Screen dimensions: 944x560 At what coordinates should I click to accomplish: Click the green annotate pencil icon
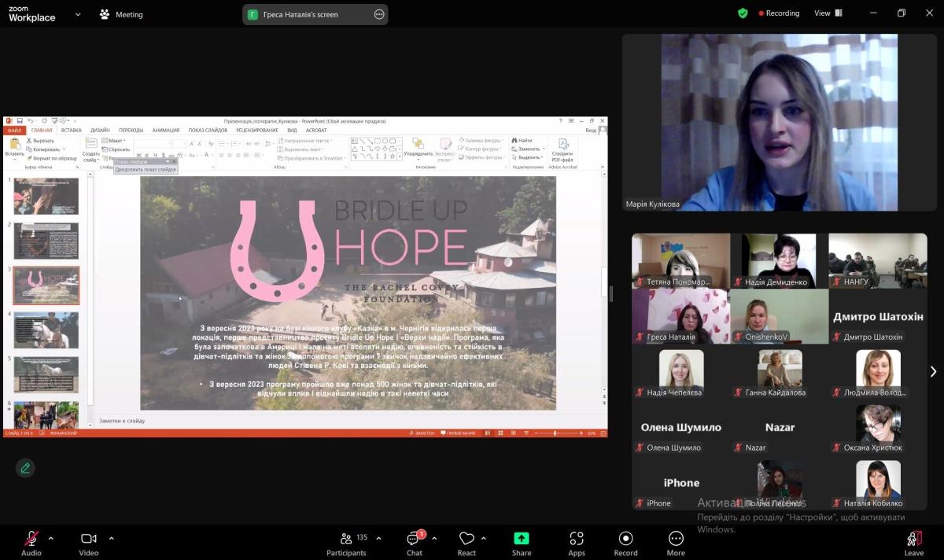pyautogui.click(x=25, y=468)
